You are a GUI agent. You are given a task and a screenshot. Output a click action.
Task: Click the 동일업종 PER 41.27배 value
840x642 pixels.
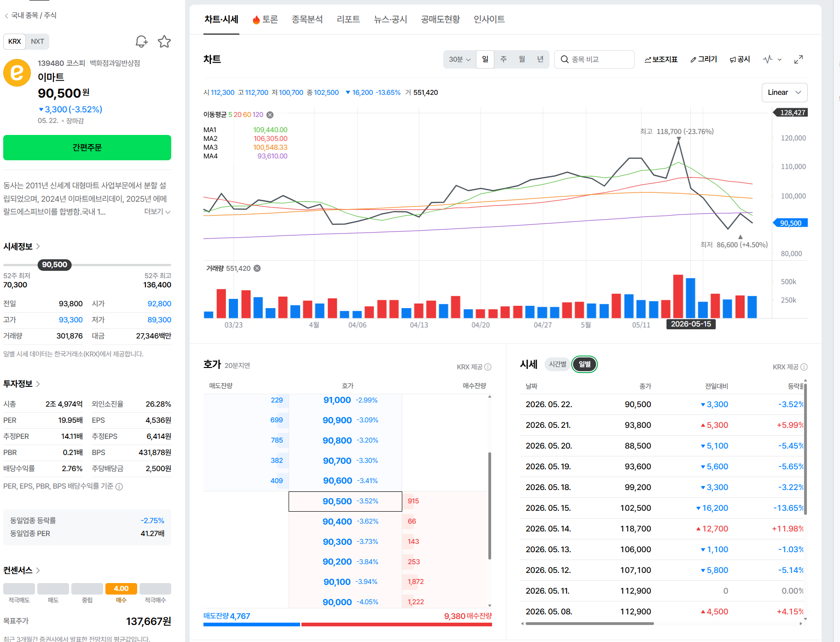[x=152, y=533]
